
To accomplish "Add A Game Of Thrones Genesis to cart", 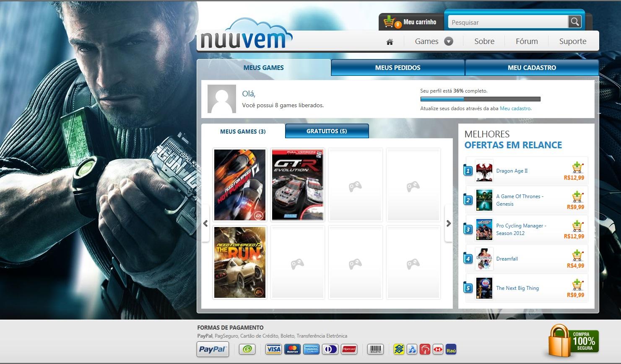I will point(578,196).
